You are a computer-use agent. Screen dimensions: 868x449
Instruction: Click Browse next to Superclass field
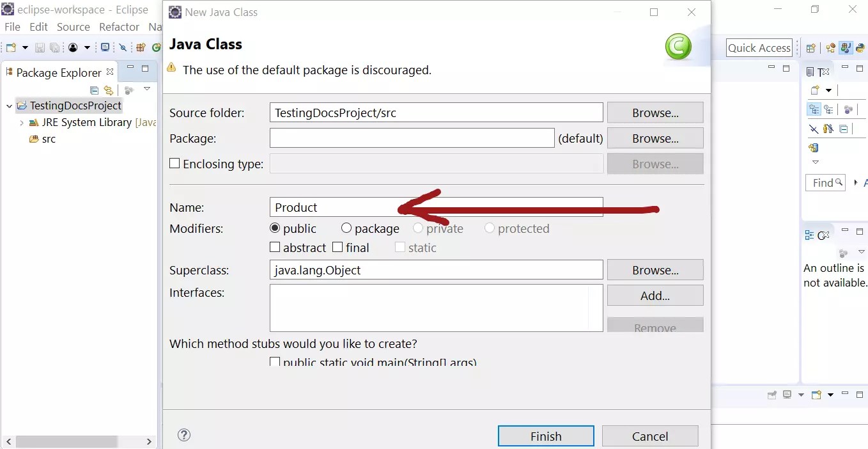point(655,269)
